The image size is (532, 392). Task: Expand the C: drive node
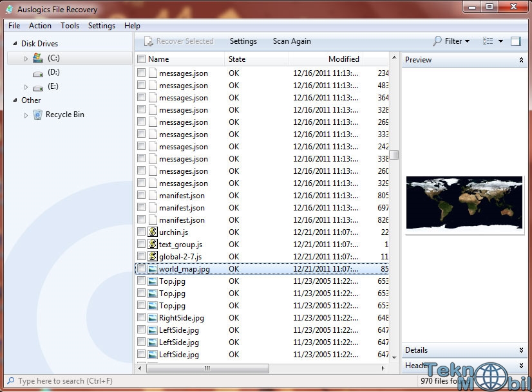(26, 59)
